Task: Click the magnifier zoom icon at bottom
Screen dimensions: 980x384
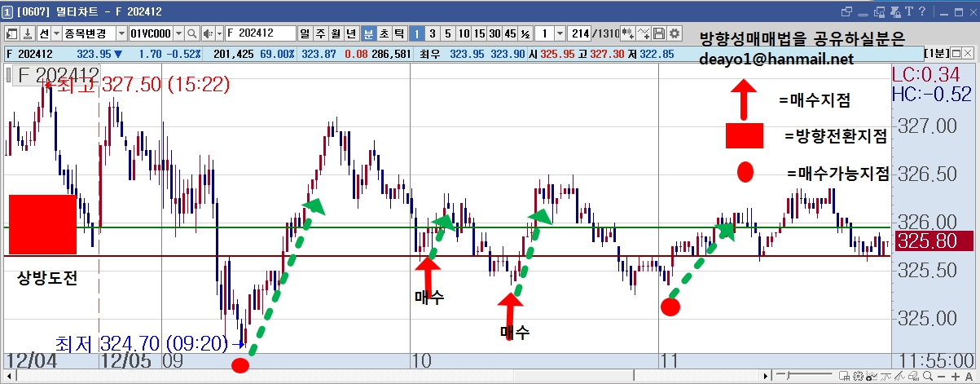Action: click(x=928, y=377)
